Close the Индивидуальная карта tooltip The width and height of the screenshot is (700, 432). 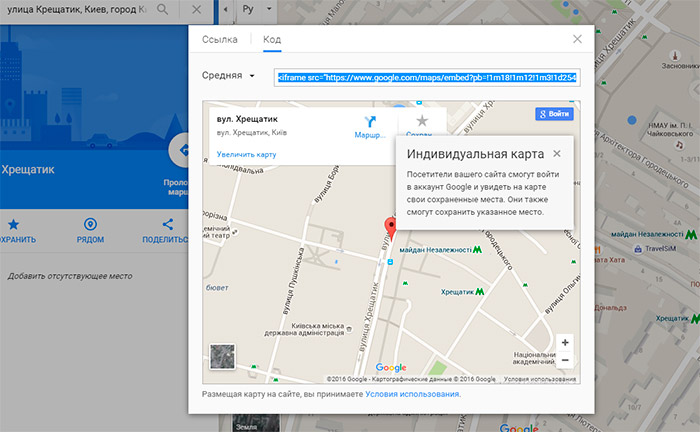(x=557, y=154)
